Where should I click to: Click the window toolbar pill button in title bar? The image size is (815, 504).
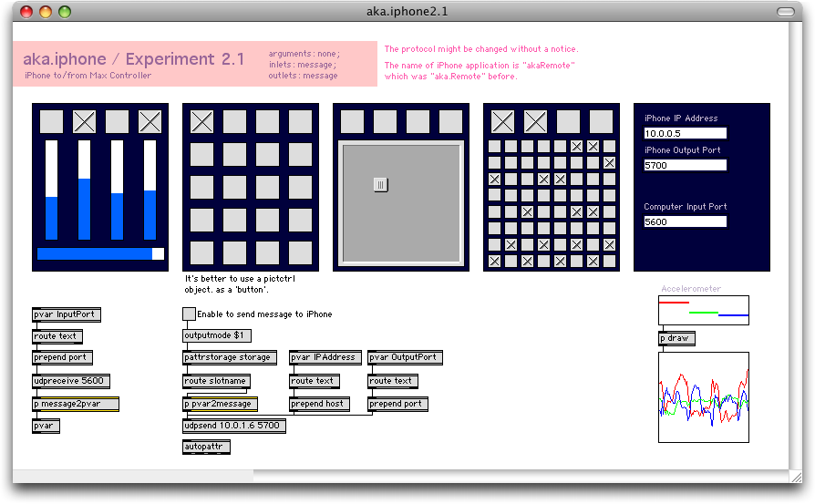point(786,12)
